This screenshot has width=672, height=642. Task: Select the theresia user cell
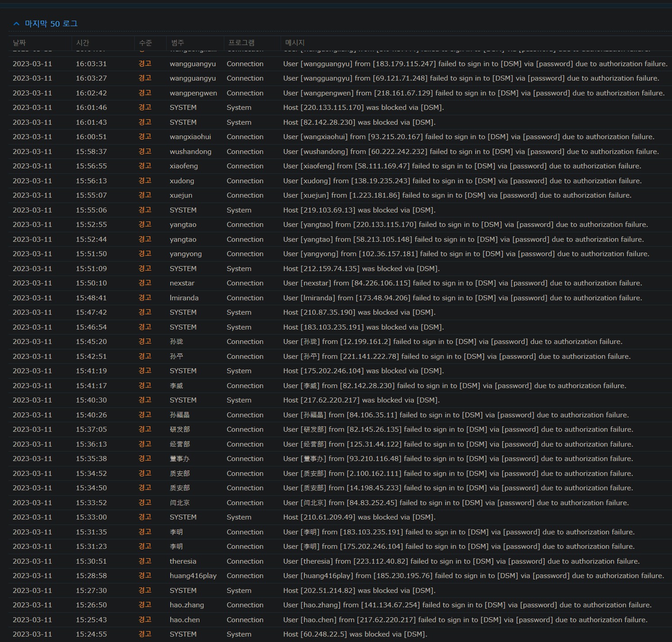(x=183, y=561)
